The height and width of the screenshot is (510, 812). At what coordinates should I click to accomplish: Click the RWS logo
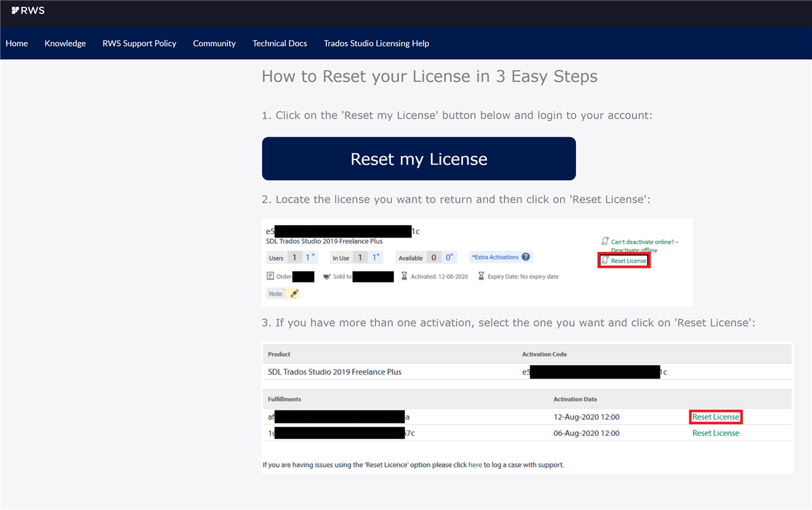click(27, 10)
